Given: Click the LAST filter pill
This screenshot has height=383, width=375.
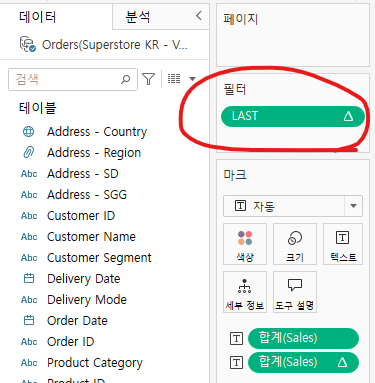Looking at the screenshot, I should 293,116.
